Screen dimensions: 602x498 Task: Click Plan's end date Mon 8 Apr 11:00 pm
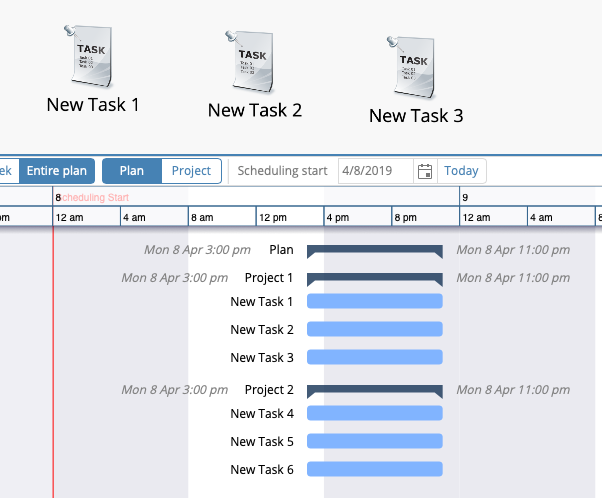513,250
